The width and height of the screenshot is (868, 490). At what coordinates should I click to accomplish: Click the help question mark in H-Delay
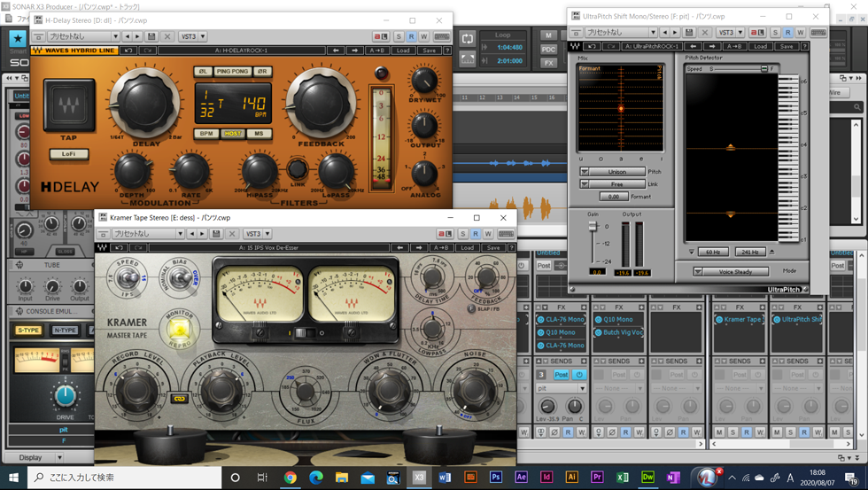click(x=447, y=51)
